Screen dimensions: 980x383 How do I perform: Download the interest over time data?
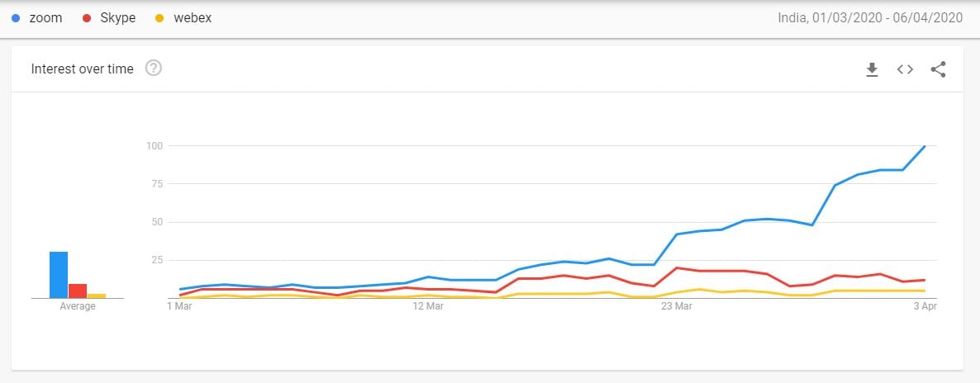click(872, 70)
